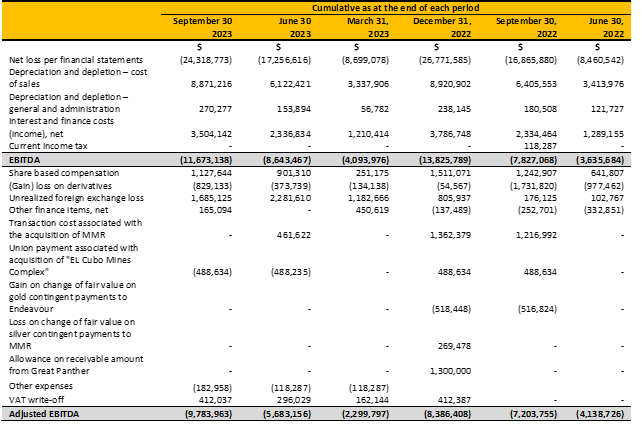Click general and administration value 238,145
The width and height of the screenshot is (643, 439).
[x=454, y=109]
